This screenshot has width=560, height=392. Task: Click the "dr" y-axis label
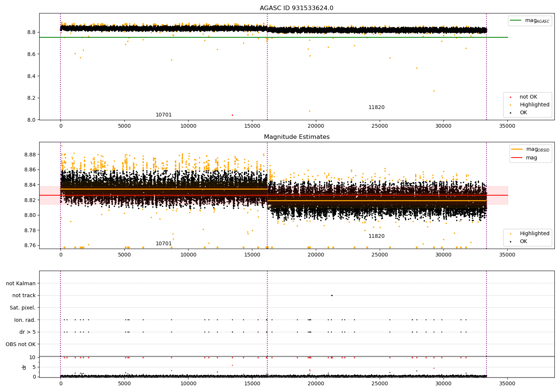(24, 367)
